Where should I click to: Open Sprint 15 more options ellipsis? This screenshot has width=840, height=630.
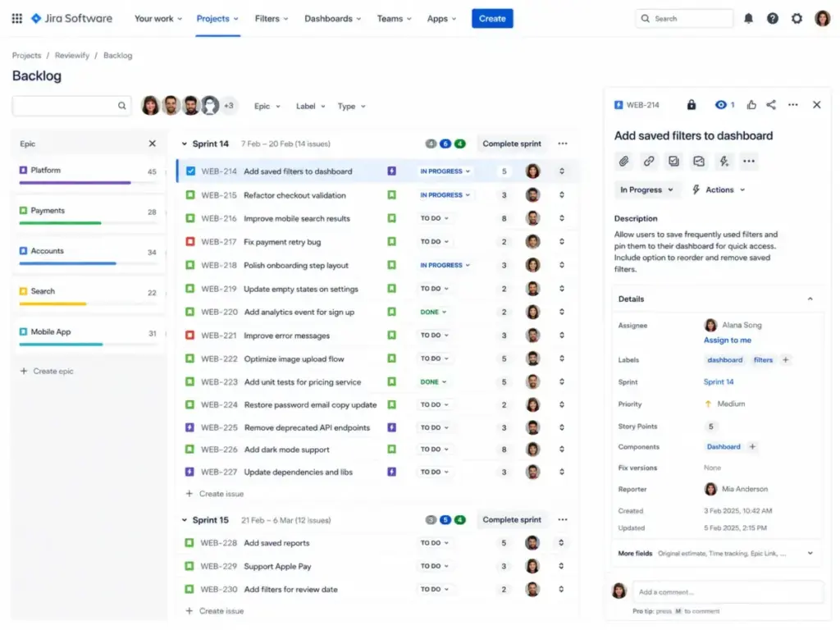tap(563, 519)
